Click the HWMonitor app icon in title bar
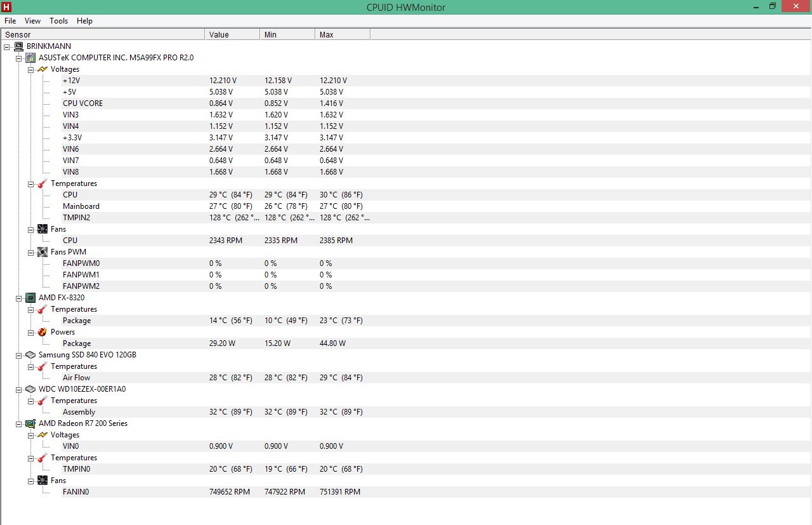812x525 pixels. 6,7
